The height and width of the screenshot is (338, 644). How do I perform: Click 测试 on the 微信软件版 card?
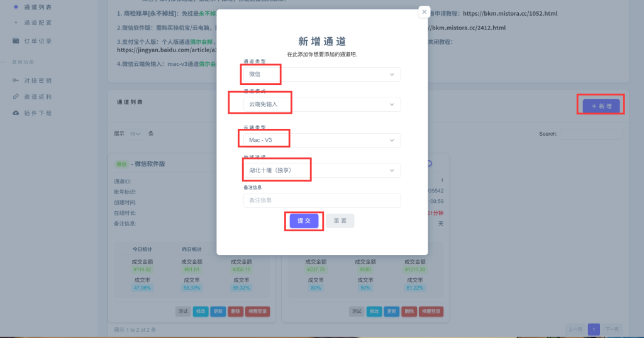pos(183,312)
